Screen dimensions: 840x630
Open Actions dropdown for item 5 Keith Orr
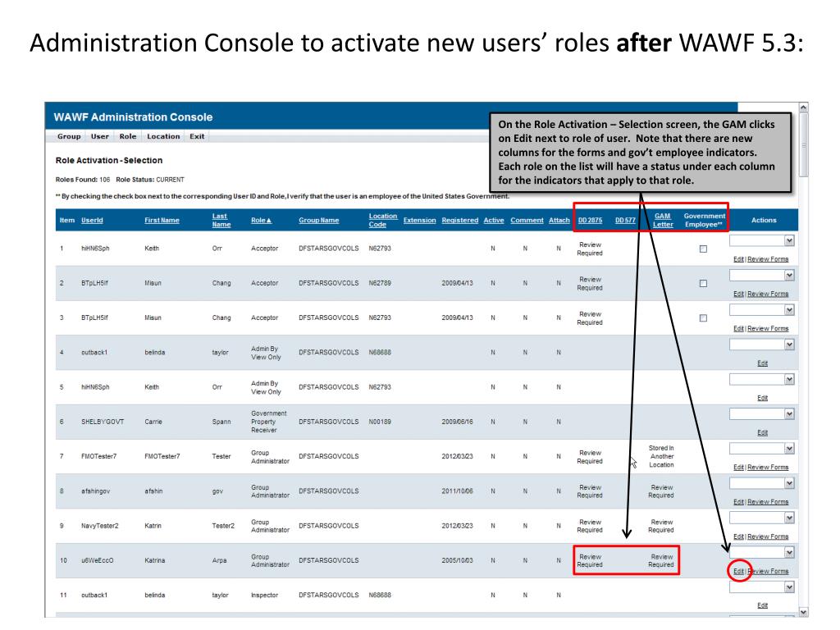coord(761,380)
